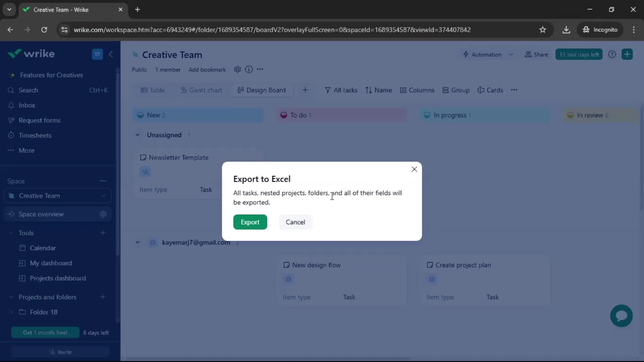Image resolution: width=644 pixels, height=362 pixels.
Task: Click the green create plus button
Action: [627, 54]
